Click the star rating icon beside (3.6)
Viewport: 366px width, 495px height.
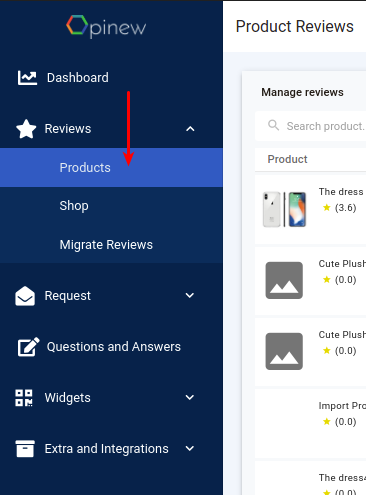[x=327, y=208]
